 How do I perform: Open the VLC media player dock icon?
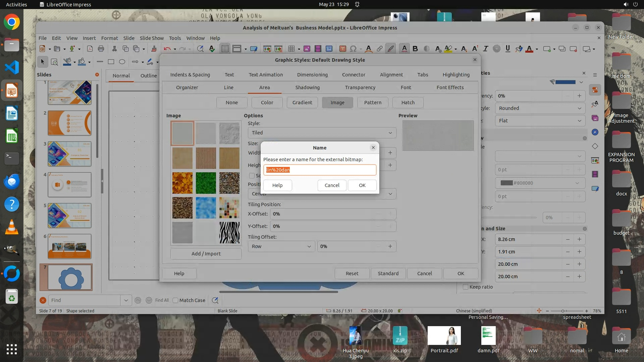[x=12, y=227]
